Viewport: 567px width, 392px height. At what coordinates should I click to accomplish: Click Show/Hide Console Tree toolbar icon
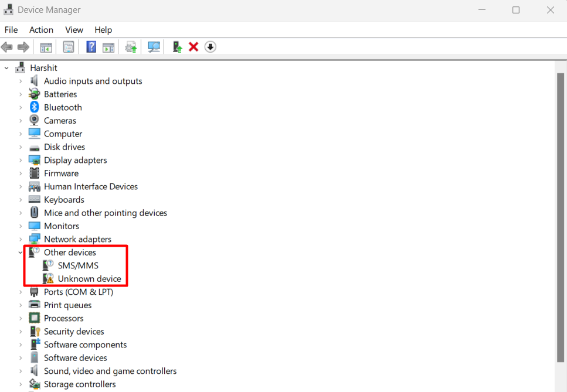click(46, 47)
